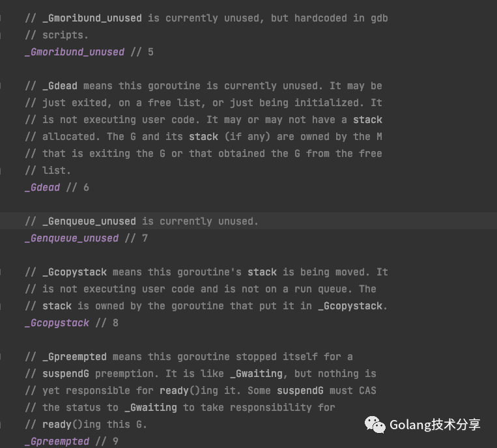The height and width of the screenshot is (448, 497).
Task: Click the _Gpreempted constant identifier
Action: (x=57, y=441)
